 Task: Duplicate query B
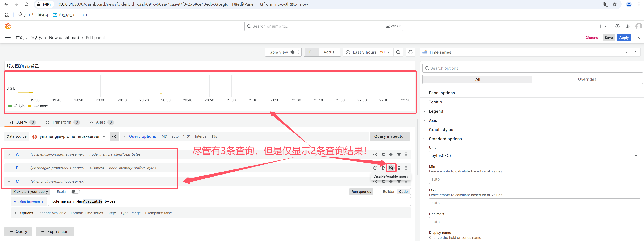click(383, 168)
